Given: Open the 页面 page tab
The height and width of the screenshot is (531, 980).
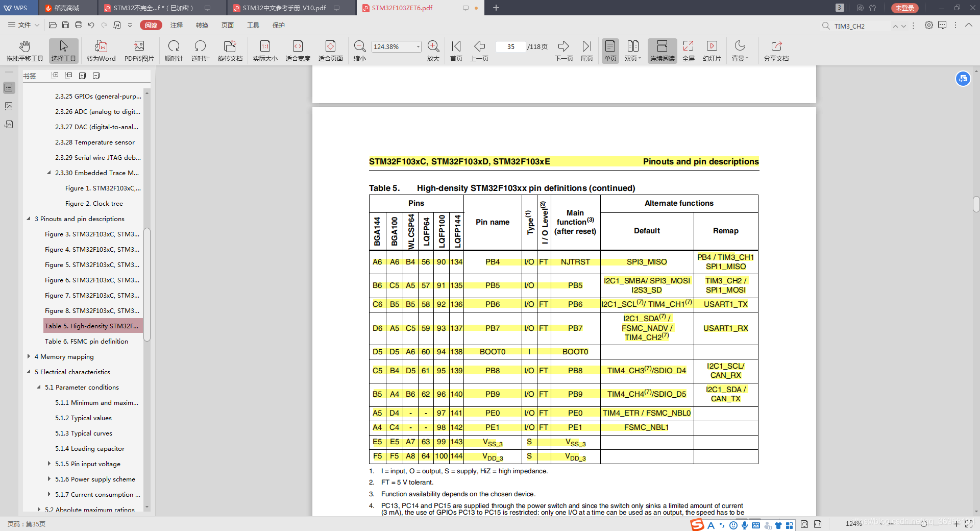Looking at the screenshot, I should tap(228, 25).
